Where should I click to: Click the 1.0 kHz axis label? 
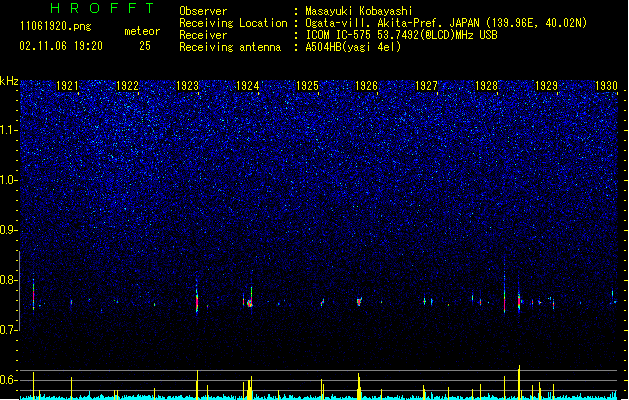click(9, 180)
